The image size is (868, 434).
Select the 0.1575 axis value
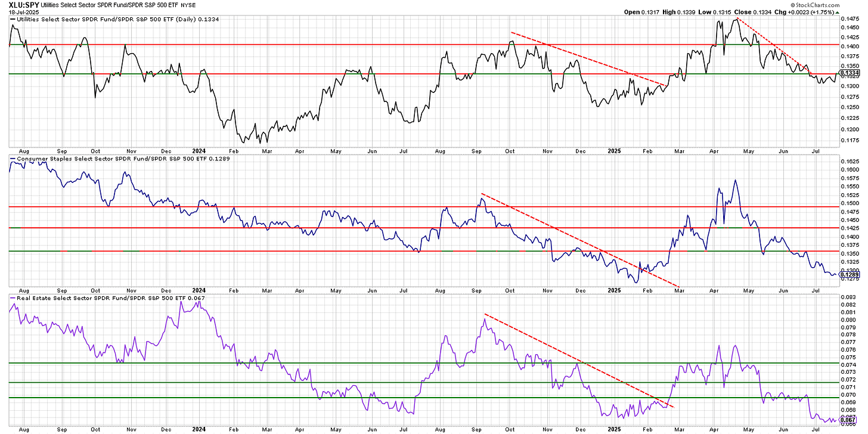tap(850, 178)
